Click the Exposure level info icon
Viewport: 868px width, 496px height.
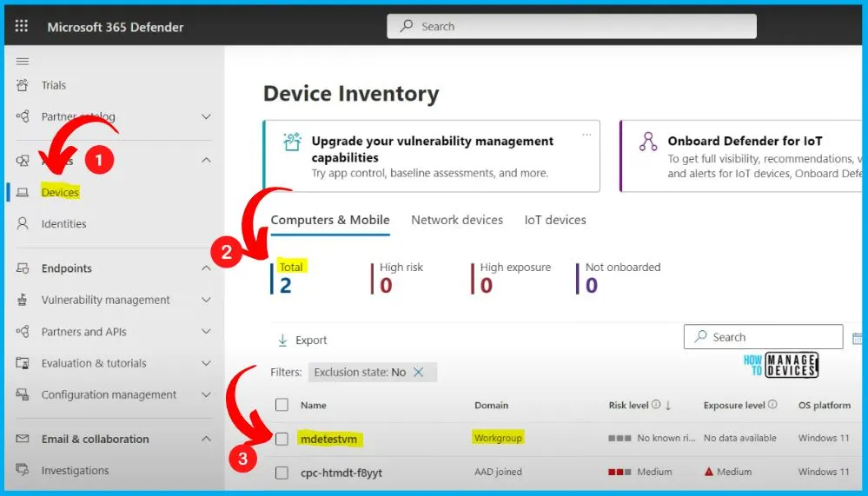click(772, 405)
